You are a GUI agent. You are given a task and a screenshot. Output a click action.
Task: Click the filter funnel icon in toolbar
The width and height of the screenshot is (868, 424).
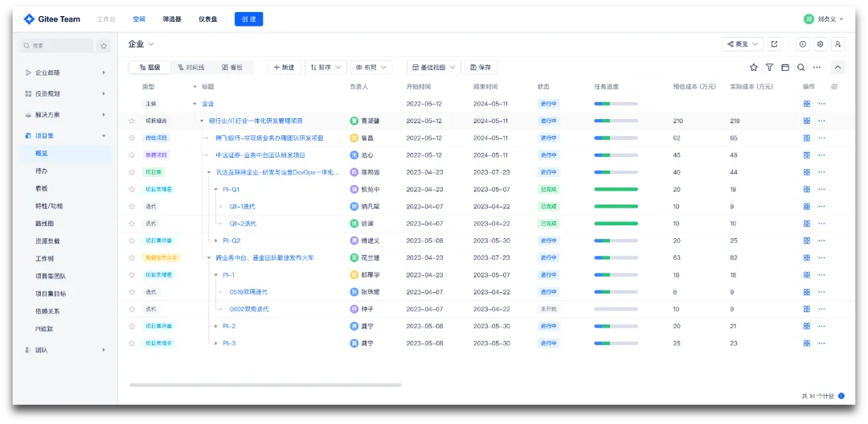tap(769, 67)
